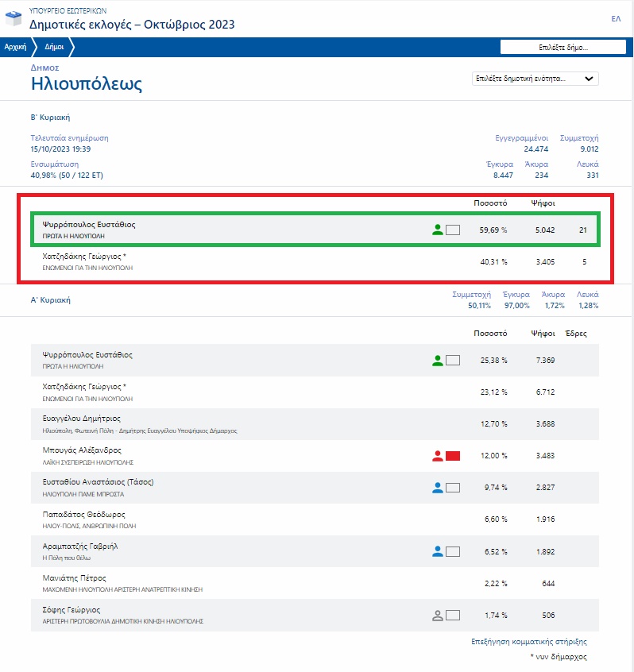
Task: Click vote count 7.369
Action: [545, 361]
